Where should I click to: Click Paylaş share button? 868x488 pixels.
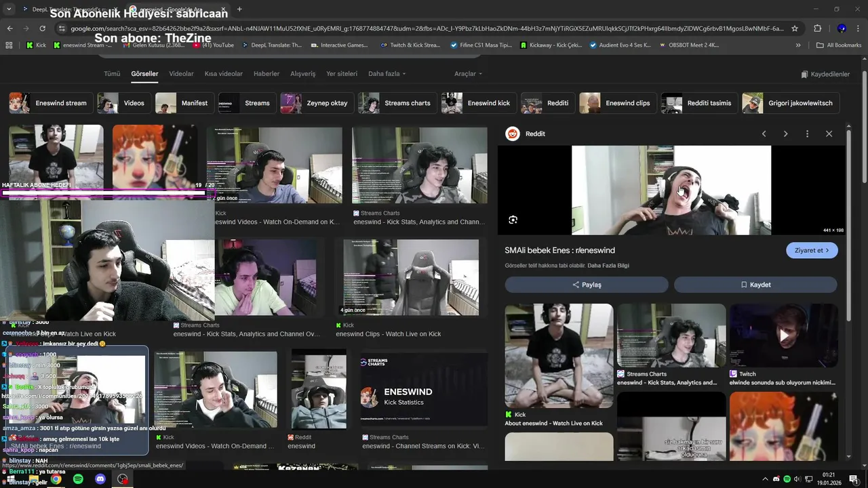(587, 285)
